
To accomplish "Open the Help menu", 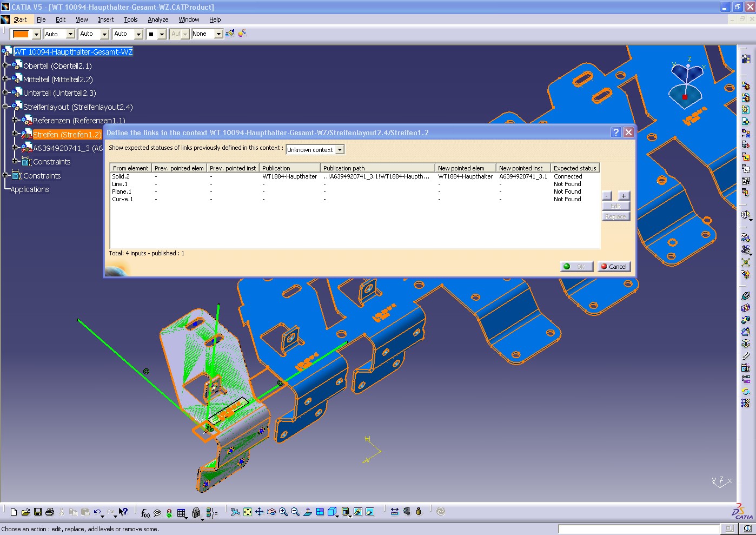I will 215,19.
